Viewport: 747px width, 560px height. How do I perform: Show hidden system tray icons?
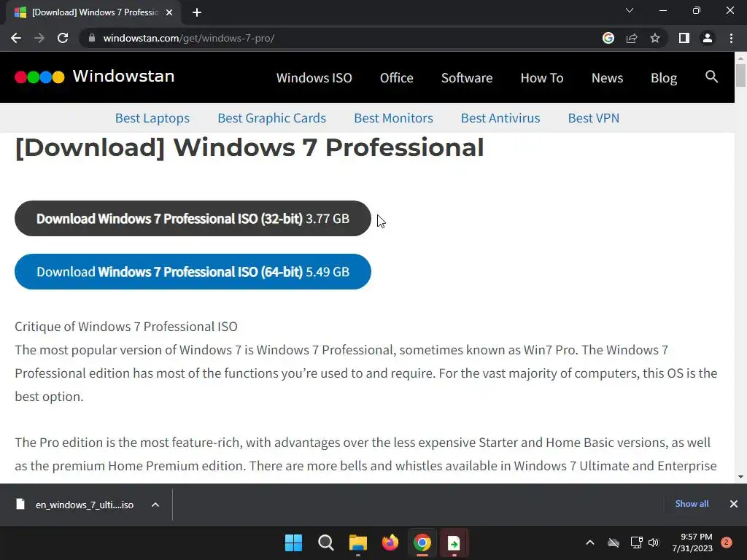tap(589, 542)
